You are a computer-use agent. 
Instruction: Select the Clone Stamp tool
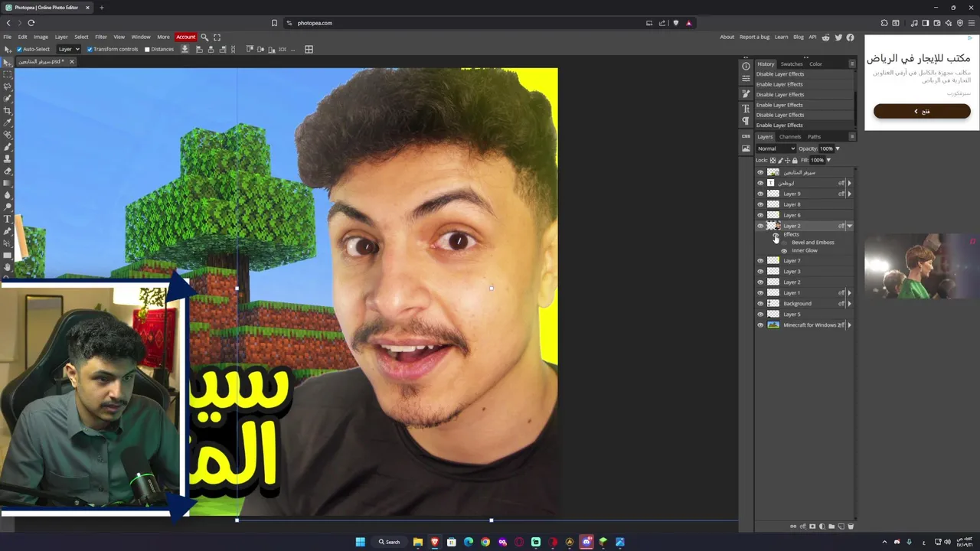tap(8, 159)
